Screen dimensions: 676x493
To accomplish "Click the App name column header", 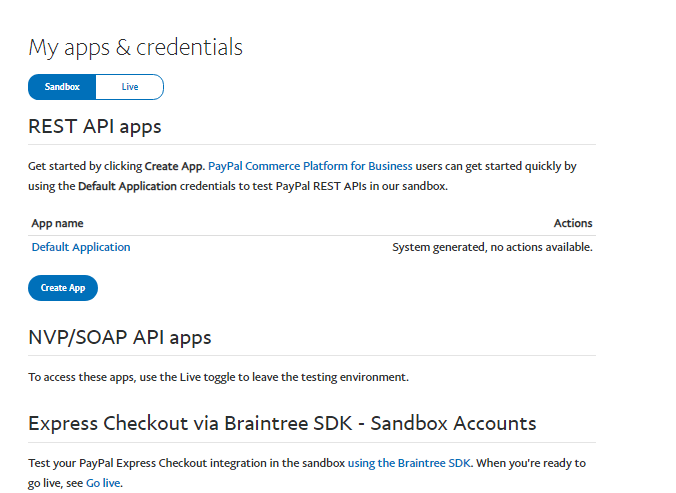I will [58, 223].
